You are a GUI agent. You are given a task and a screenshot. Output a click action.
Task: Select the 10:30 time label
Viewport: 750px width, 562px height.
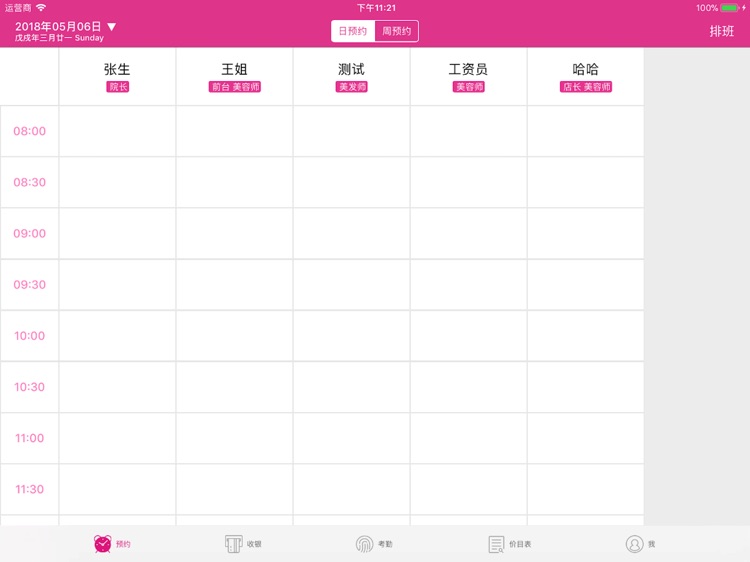click(x=30, y=387)
